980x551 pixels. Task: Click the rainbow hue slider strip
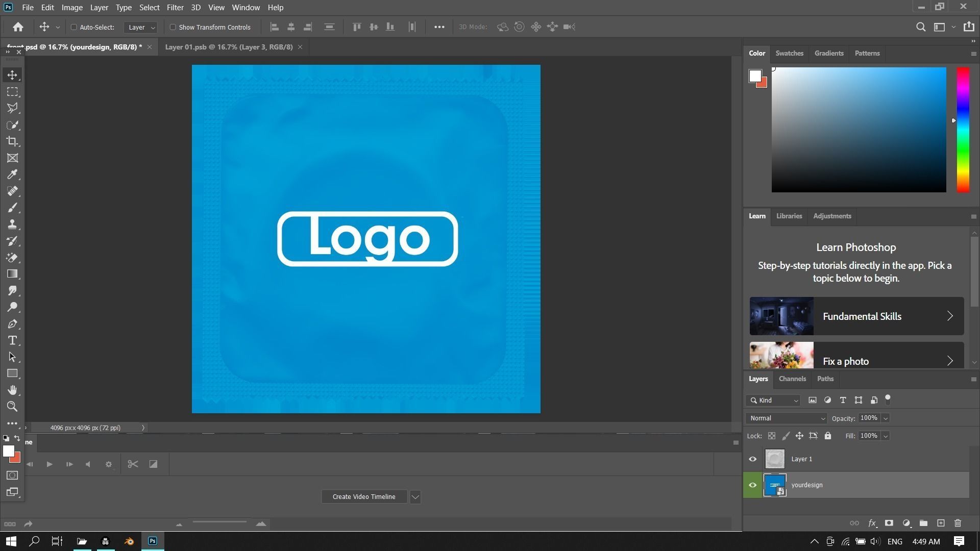963,130
